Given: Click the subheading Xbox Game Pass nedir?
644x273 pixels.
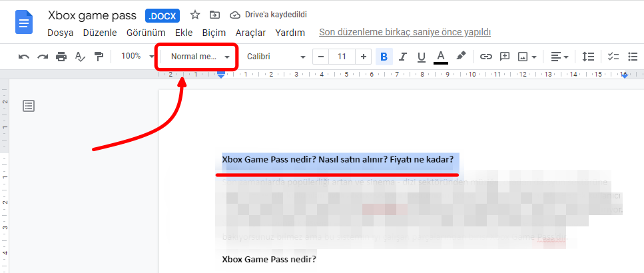Looking at the screenshot, I should tap(269, 260).
